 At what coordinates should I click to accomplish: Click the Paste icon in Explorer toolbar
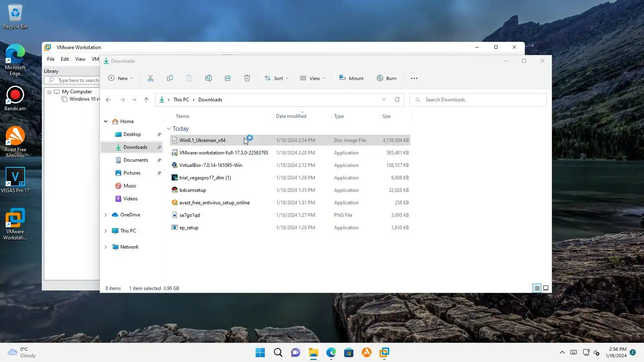pos(189,78)
